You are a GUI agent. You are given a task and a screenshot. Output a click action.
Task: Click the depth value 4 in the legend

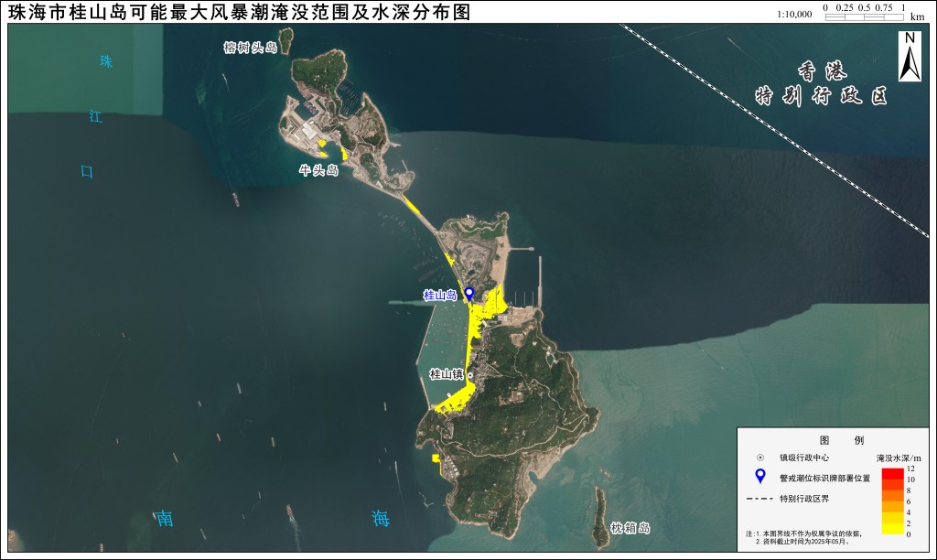click(909, 512)
